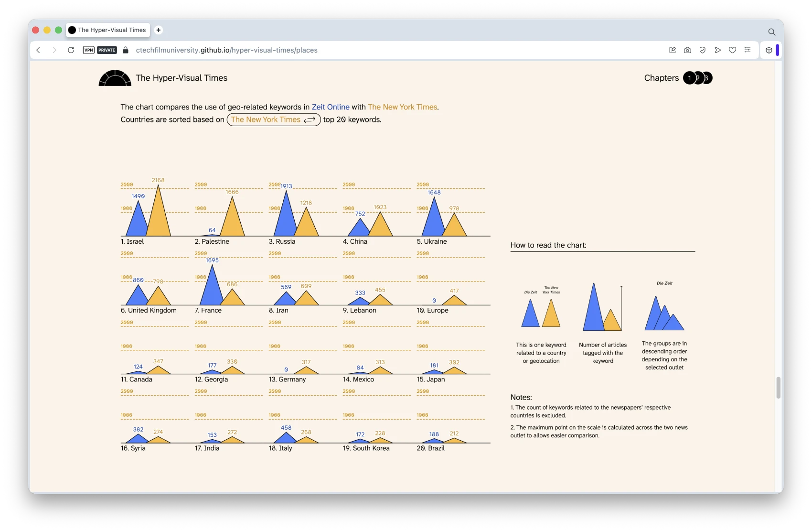Go to chapter 3 circle
This screenshot has height=531, width=812.
click(x=707, y=78)
